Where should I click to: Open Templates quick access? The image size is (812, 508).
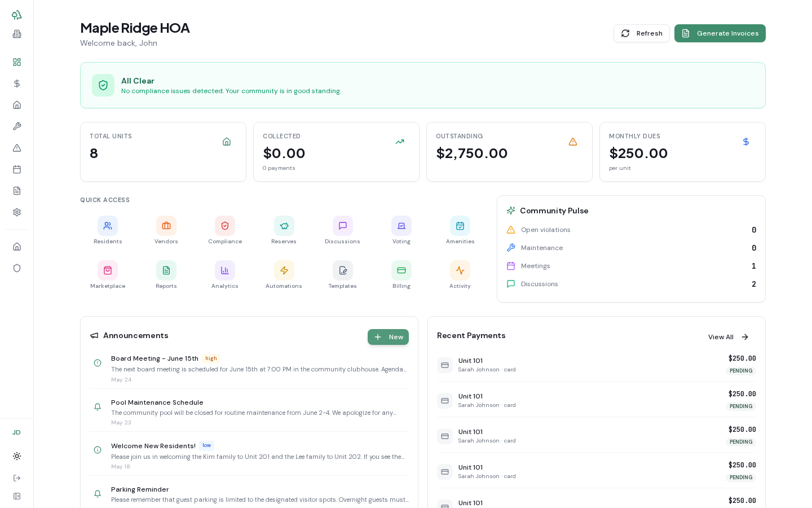(x=342, y=275)
